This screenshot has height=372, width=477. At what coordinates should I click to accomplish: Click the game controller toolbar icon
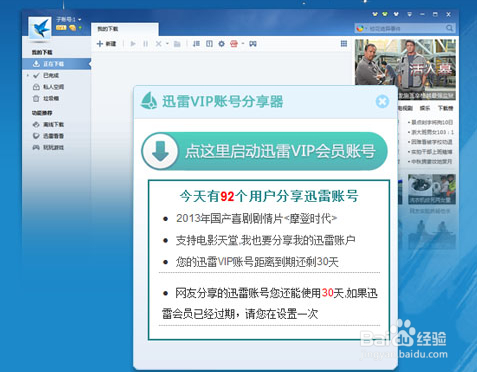point(253,44)
